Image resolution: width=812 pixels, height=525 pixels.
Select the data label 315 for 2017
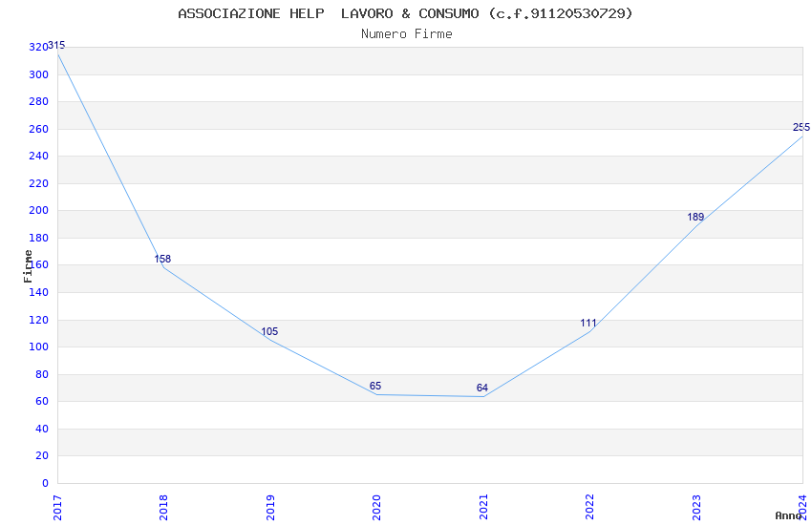coord(56,45)
